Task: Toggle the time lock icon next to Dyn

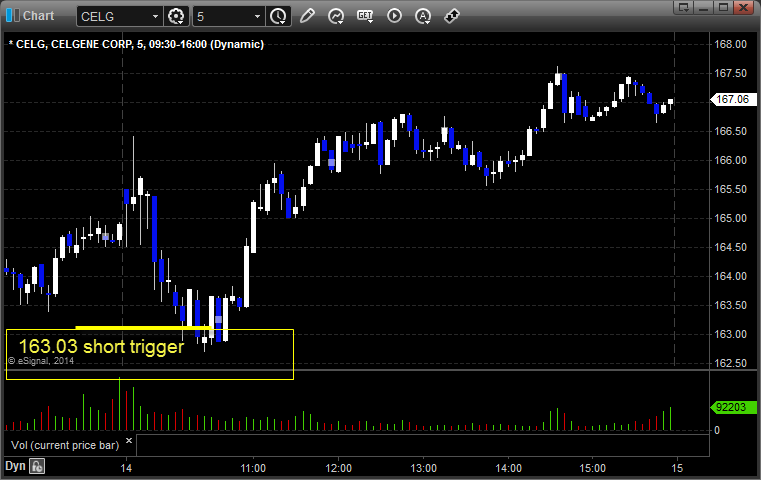Action: 37,466
